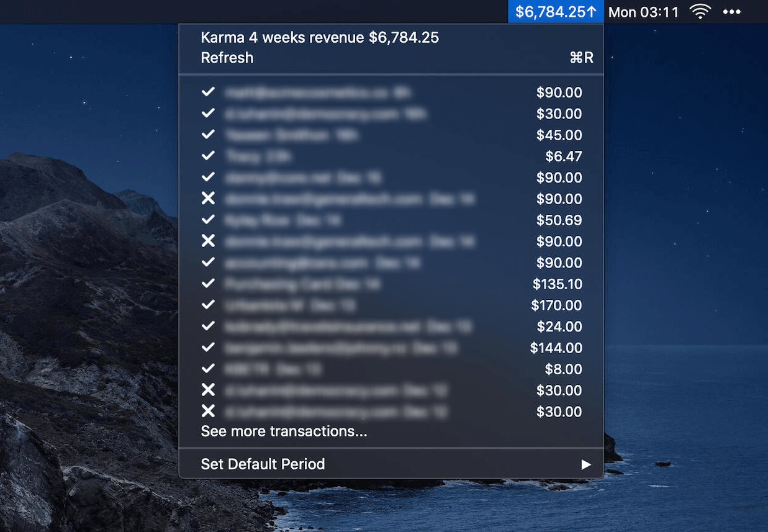Toggle the $6,784.25 revenue status item in the menu bar

pos(556,12)
